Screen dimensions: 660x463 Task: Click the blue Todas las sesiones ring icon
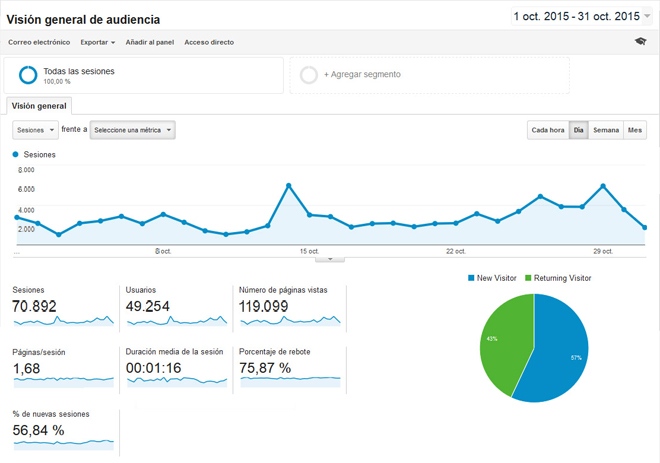28,75
